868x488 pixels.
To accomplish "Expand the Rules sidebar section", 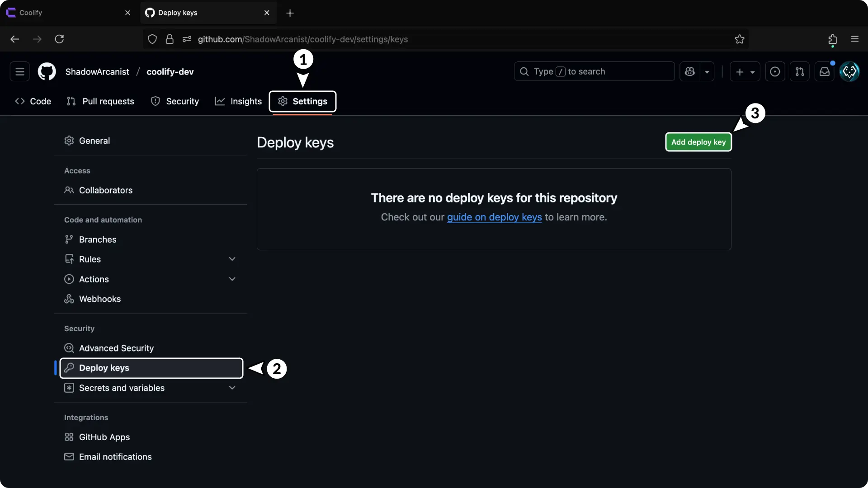I will (x=232, y=259).
